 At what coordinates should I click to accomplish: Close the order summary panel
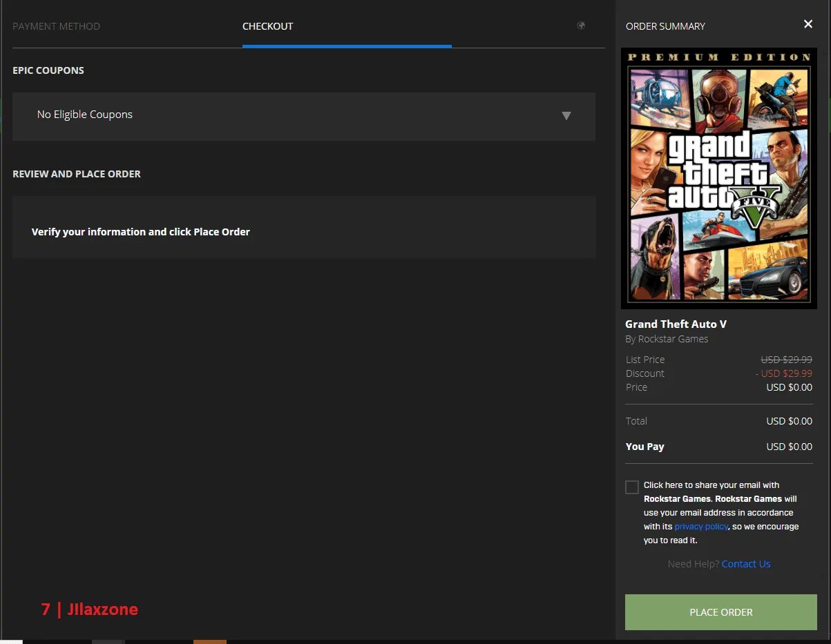(x=808, y=25)
